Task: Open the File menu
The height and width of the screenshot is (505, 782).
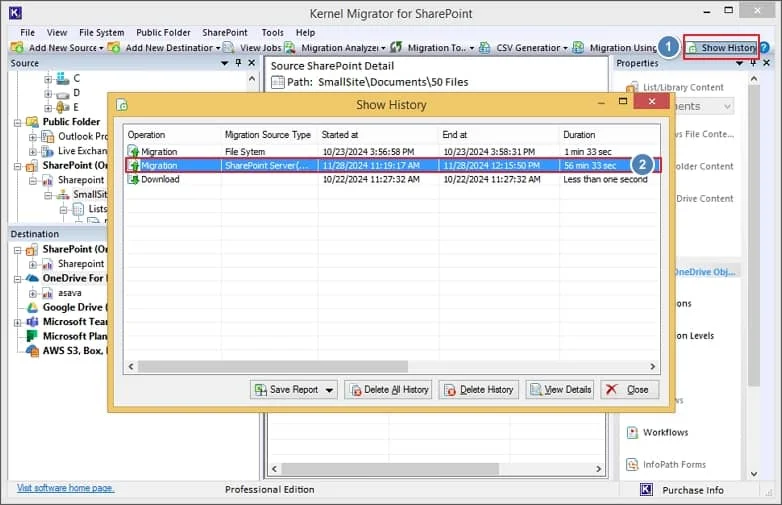Action: click(x=27, y=32)
